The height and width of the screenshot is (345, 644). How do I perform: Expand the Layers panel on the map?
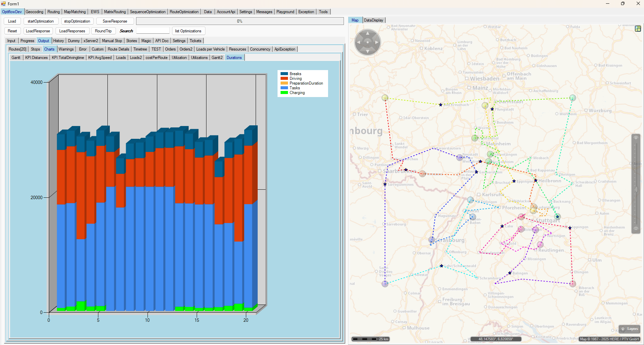pyautogui.click(x=630, y=329)
